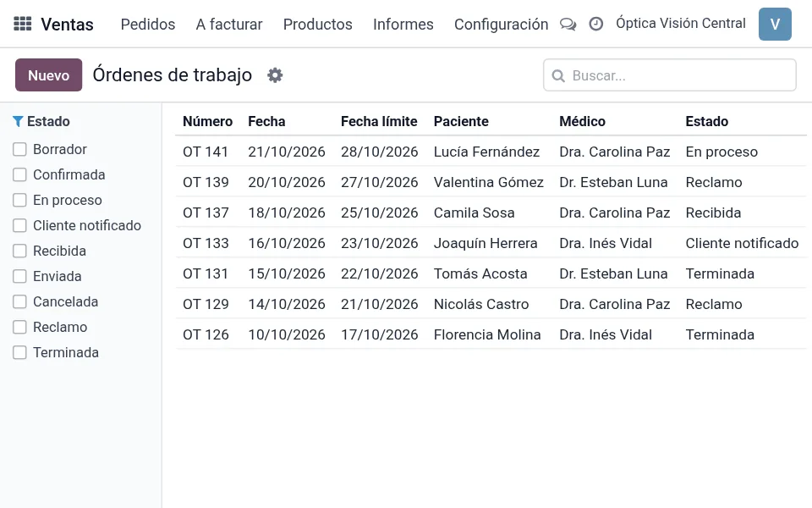Open the user avatar V menu
Image resolution: width=812 pixels, height=508 pixels.
tap(775, 24)
